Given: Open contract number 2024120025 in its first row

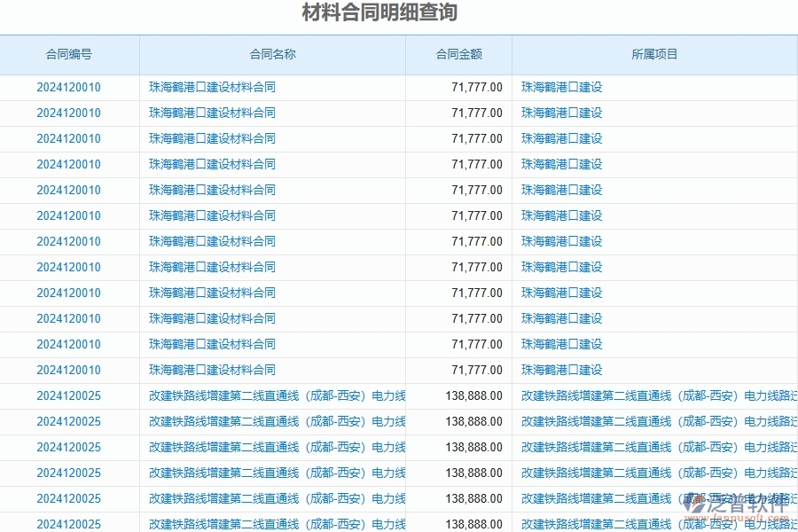Looking at the screenshot, I should pos(69,396).
